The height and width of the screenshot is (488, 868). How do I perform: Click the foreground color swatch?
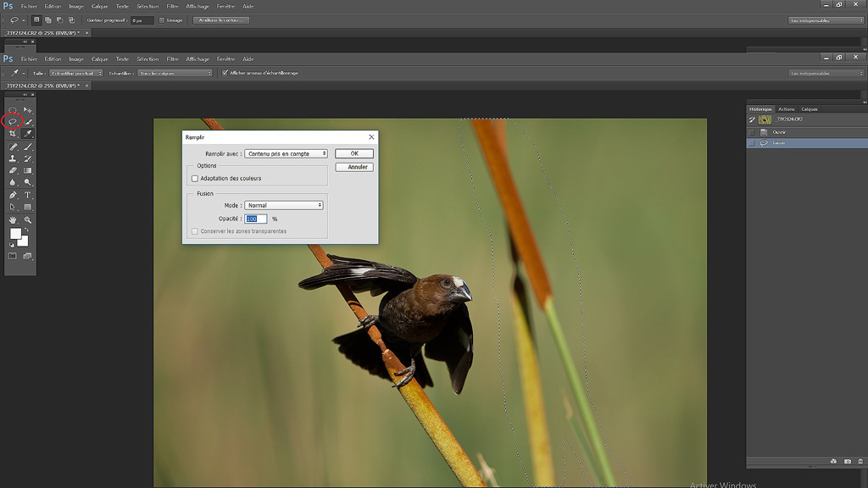[15, 234]
